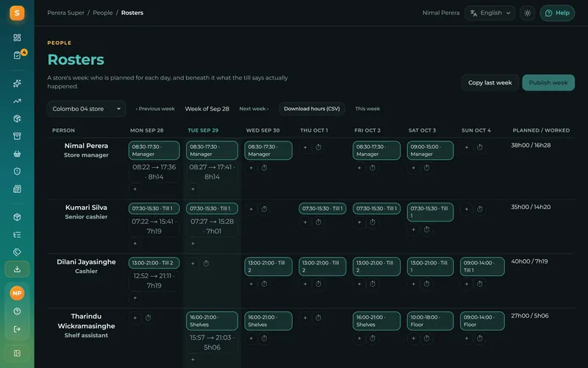Open Dilani's Sun 09:00-14:00 Till 1 shift
This screenshot has width=588, height=368.
pos(482,266)
